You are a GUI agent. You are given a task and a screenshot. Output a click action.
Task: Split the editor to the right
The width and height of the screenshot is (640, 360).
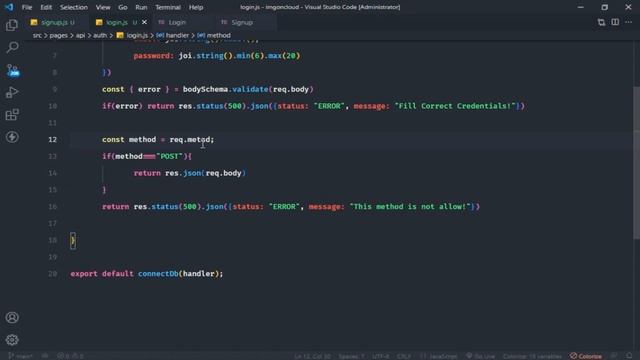(x=615, y=22)
